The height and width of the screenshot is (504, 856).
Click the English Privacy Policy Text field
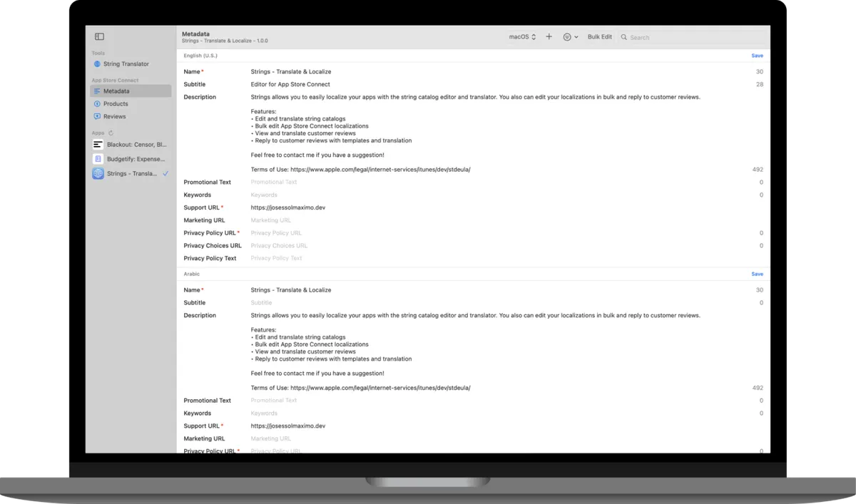(x=499, y=259)
